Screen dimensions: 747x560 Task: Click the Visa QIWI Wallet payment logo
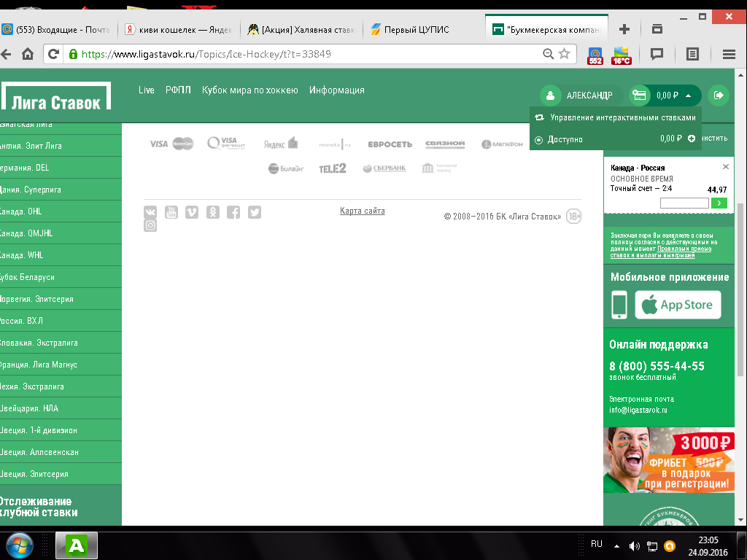(226, 143)
